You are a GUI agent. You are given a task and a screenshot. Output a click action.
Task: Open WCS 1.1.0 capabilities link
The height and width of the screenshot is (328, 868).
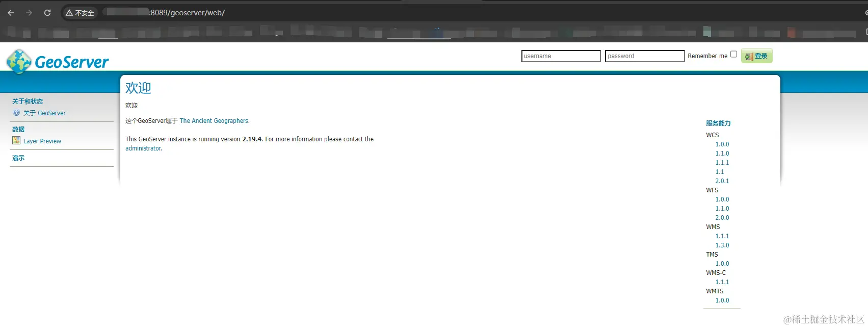(722, 154)
